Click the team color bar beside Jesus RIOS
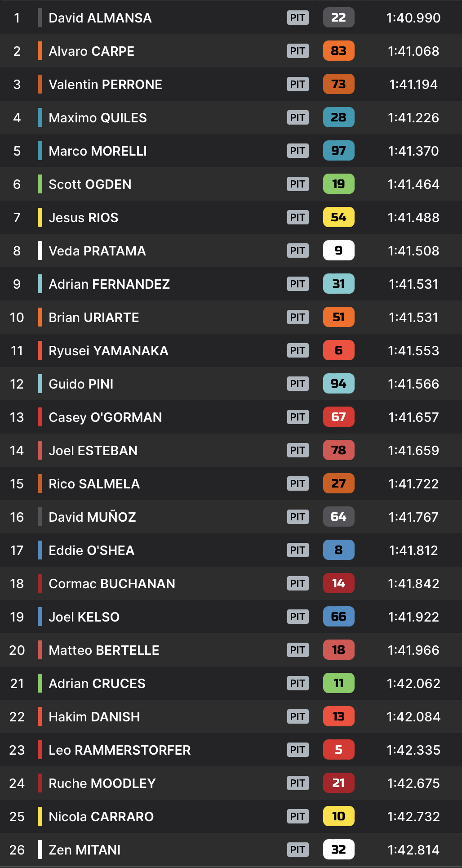The height and width of the screenshot is (868, 462). point(40,217)
